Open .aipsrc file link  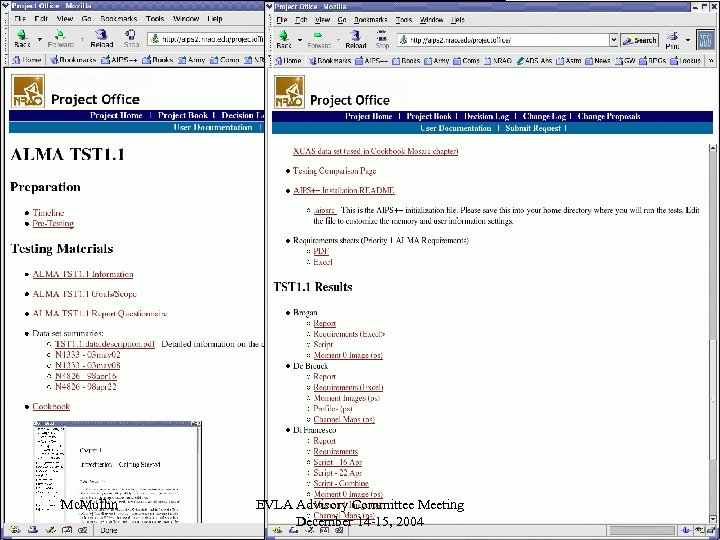[325, 210]
